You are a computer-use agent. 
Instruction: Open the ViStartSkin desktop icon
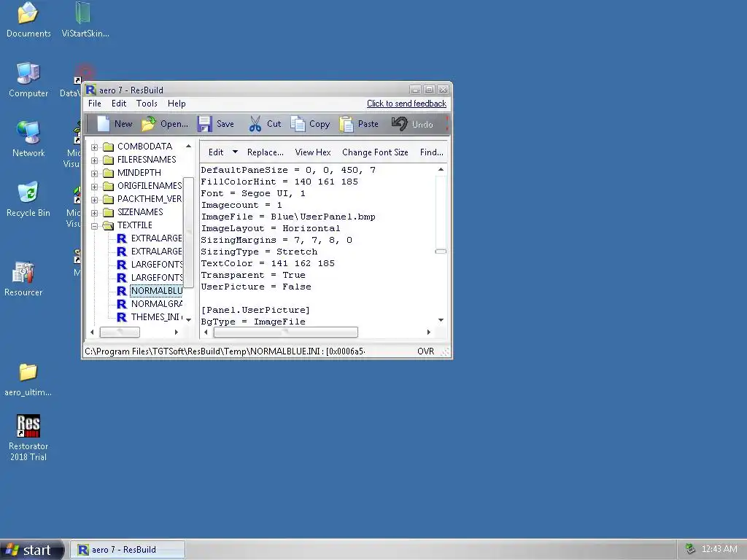[83, 13]
